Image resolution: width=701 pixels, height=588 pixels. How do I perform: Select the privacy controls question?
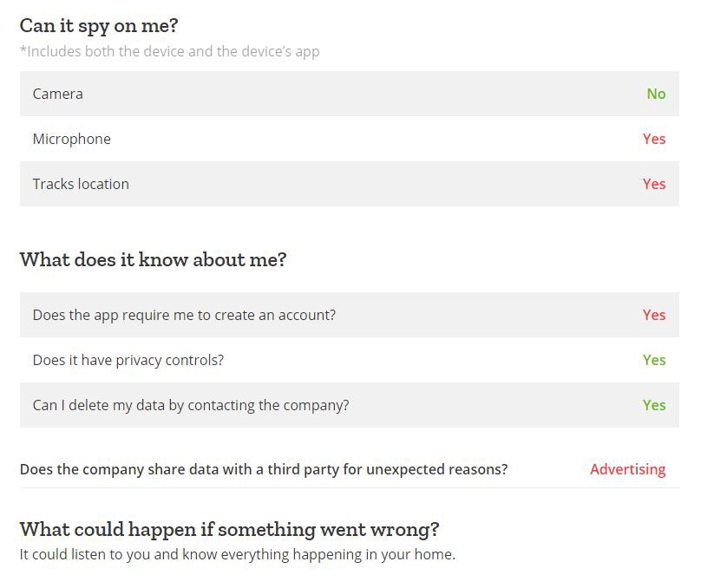128,360
